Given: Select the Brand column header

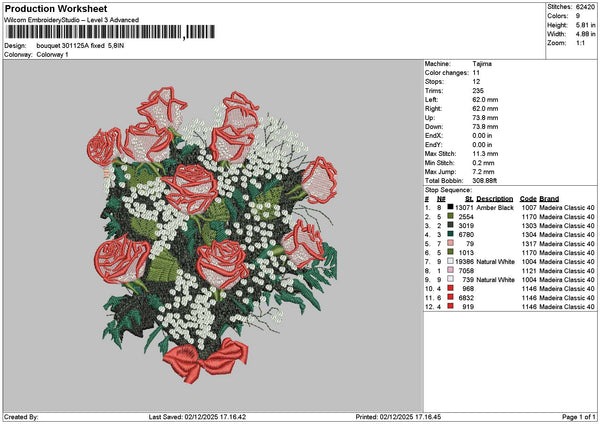Looking at the screenshot, I should 549,199.
